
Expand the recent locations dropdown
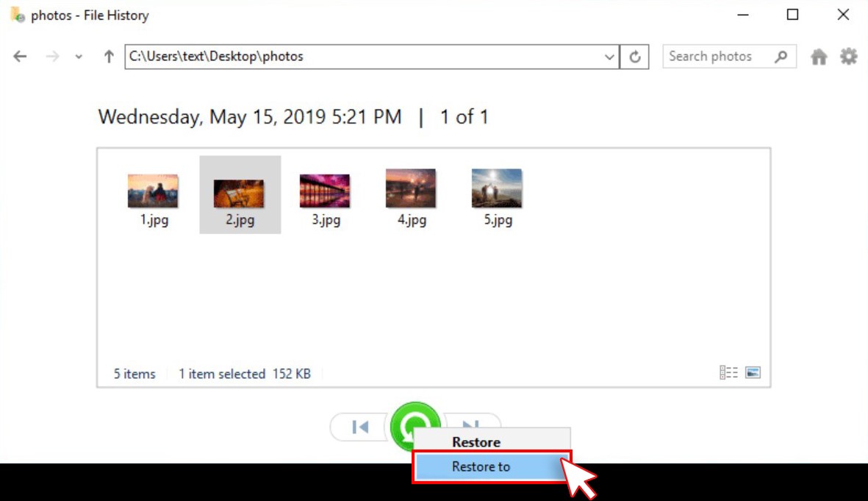point(79,57)
